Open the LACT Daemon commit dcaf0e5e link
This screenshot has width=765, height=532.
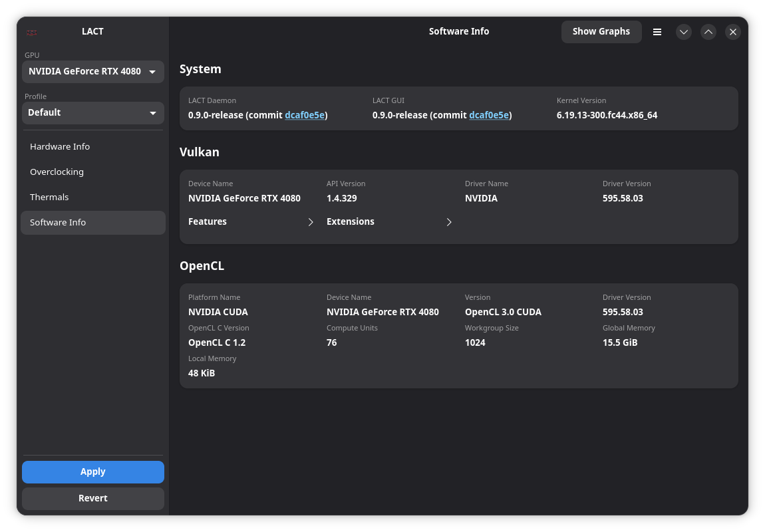click(305, 115)
